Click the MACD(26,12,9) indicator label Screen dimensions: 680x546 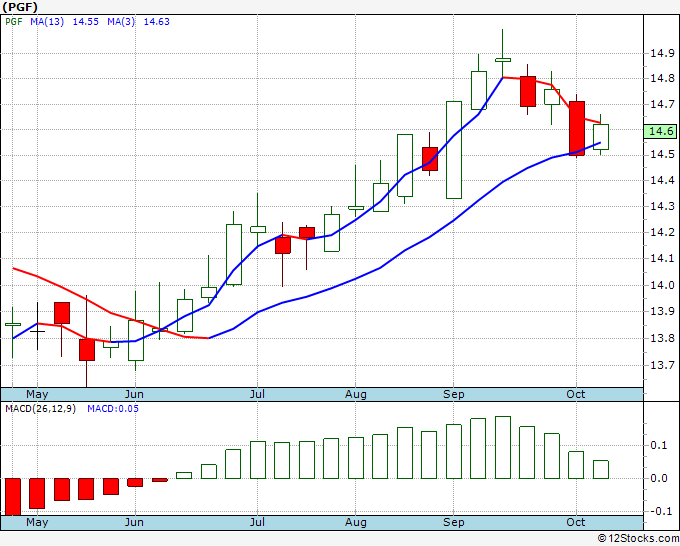pyautogui.click(x=40, y=409)
